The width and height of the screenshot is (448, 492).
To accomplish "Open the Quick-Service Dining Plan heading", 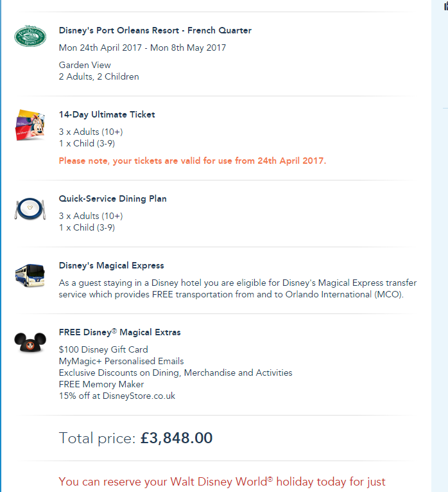I will [112, 198].
